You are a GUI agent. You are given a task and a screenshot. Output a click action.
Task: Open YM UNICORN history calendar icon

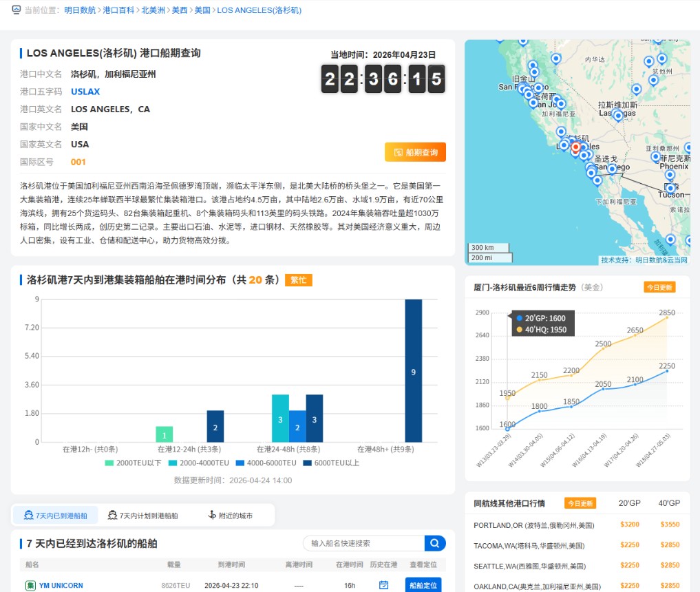click(383, 585)
